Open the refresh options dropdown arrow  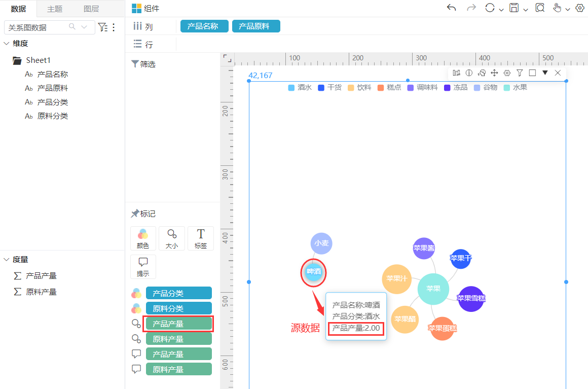pyautogui.click(x=501, y=9)
